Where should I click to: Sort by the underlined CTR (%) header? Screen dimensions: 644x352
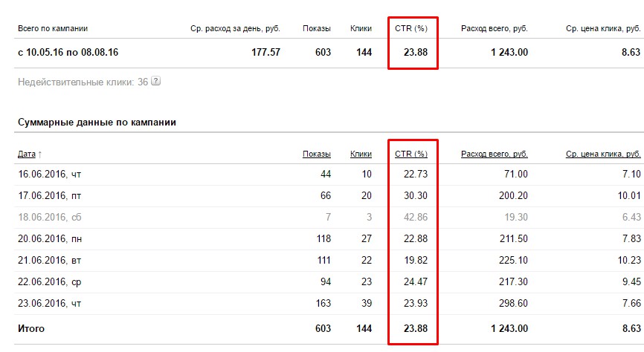(410, 154)
